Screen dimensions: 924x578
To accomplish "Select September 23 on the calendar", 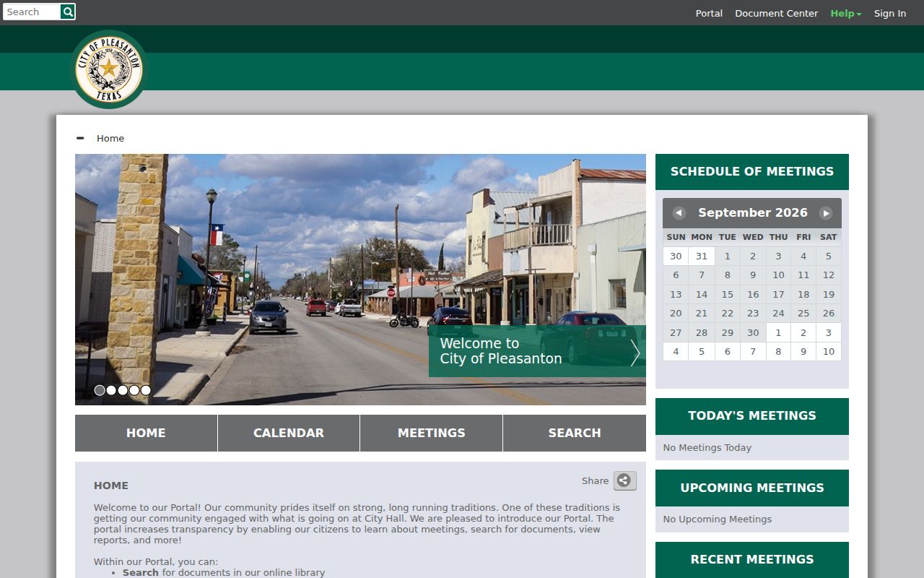I will (x=753, y=313).
